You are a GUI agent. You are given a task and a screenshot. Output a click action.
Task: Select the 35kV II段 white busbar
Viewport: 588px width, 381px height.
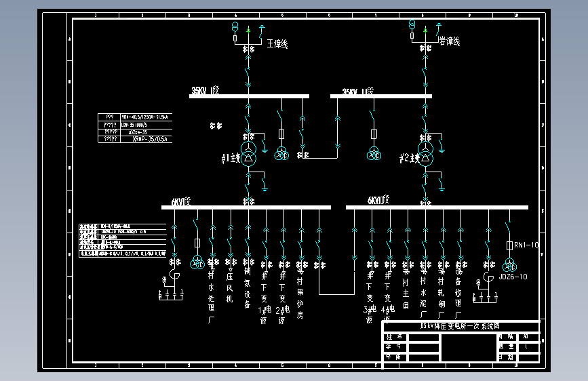(381, 96)
